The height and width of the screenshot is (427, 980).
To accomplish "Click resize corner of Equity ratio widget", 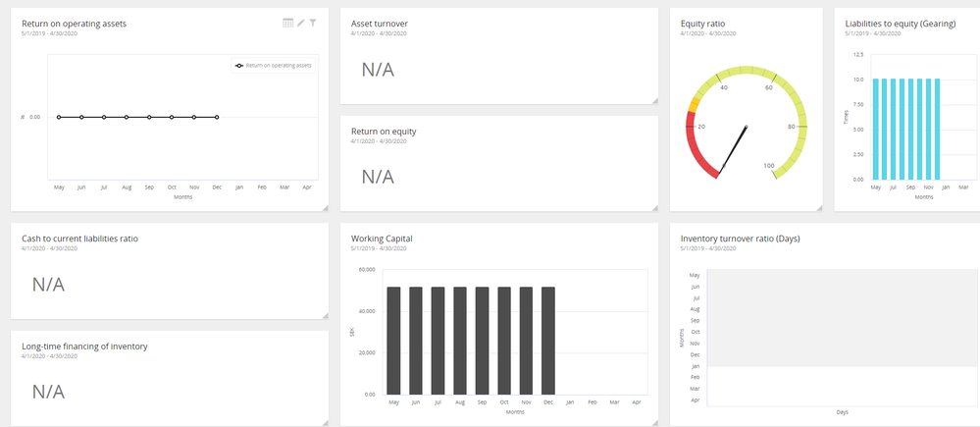I will (820, 207).
